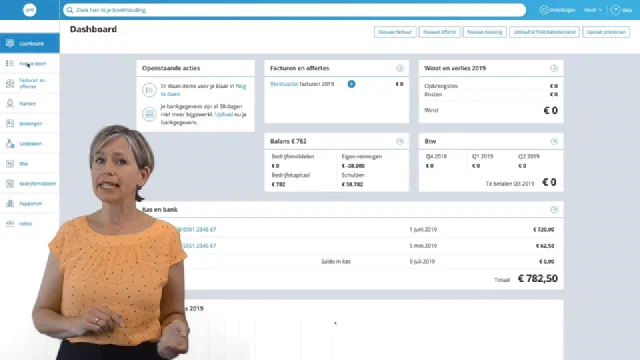The image size is (640, 360).
Task: Go to Klanten in the sidebar
Action: tap(29, 103)
